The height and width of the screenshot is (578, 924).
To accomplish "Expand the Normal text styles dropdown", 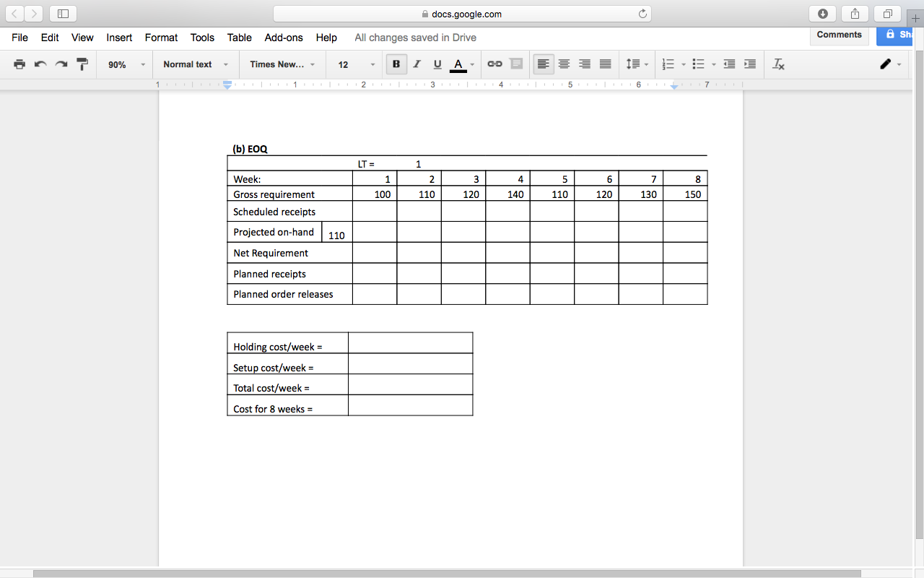I will click(195, 64).
